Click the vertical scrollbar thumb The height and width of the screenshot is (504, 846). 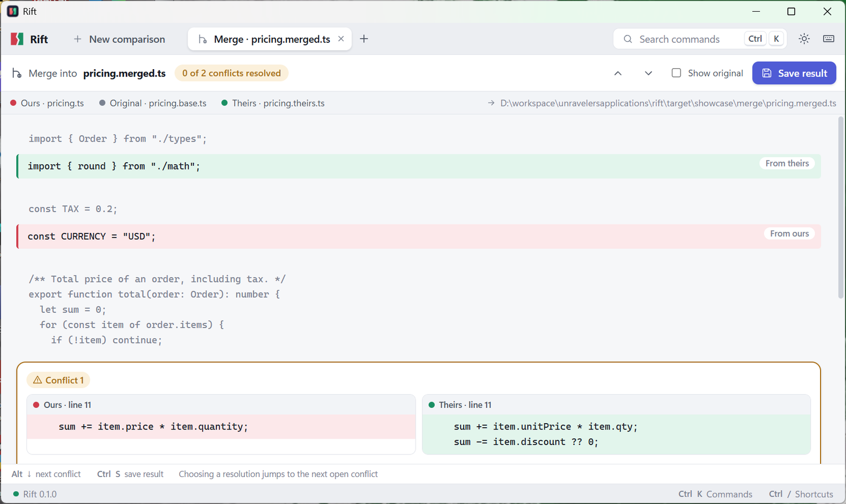tap(841, 208)
